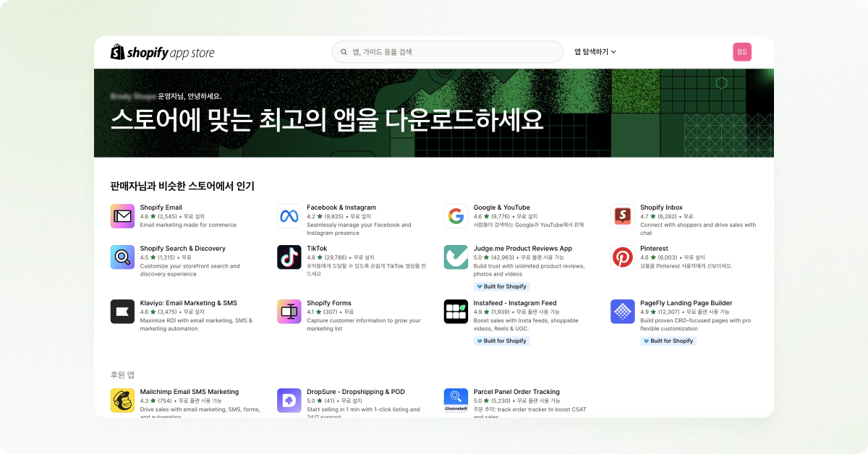
Task: Open the Shopify Search & Discovery title
Action: [x=182, y=249]
